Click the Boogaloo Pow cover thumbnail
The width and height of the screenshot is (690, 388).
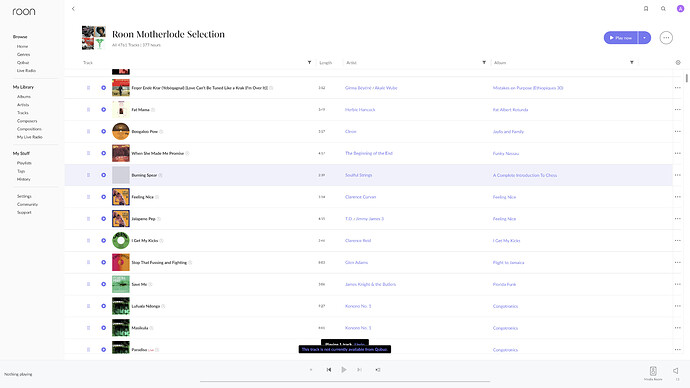coord(121,131)
